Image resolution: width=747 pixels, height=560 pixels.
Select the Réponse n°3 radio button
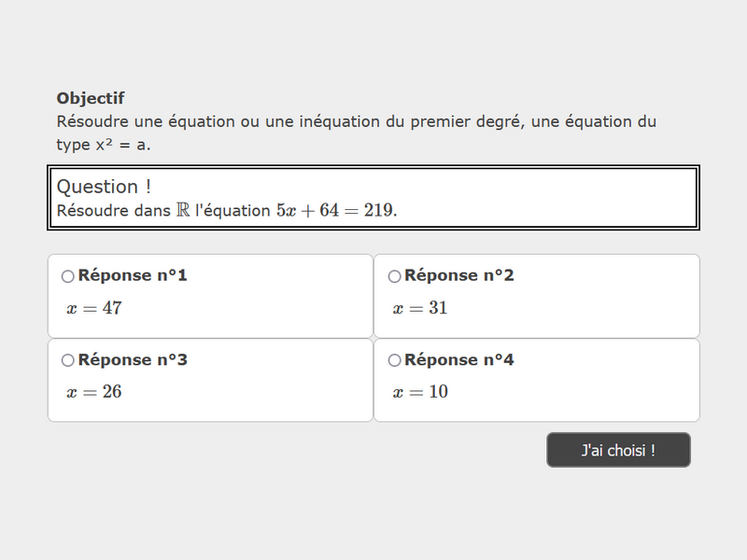click(67, 360)
